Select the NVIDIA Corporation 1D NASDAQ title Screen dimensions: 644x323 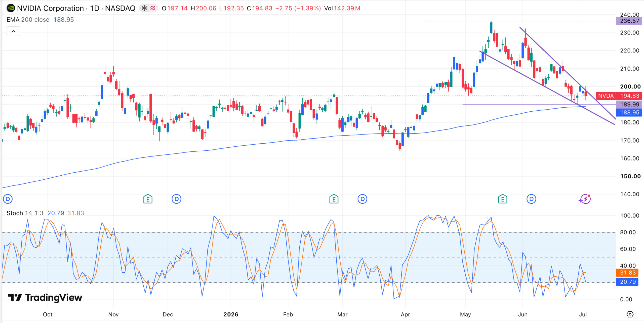pyautogui.click(x=76, y=8)
